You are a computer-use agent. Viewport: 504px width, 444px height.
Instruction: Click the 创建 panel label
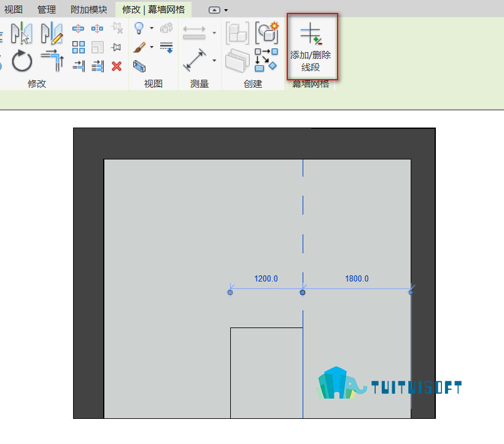click(x=253, y=84)
